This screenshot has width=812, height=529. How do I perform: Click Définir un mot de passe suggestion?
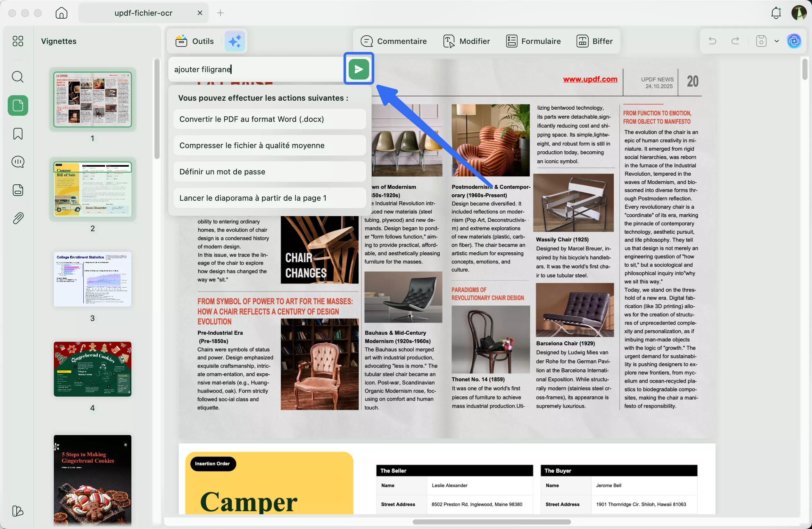pos(269,172)
